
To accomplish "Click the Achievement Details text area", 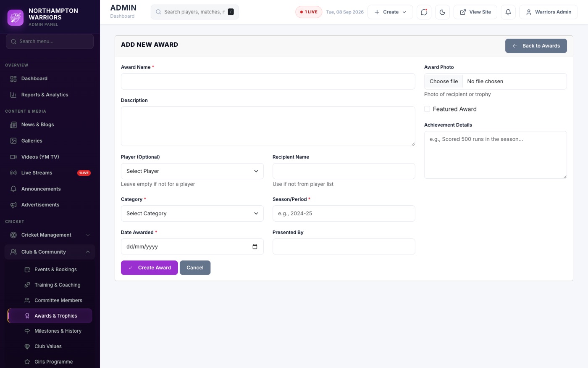I will click(496, 155).
